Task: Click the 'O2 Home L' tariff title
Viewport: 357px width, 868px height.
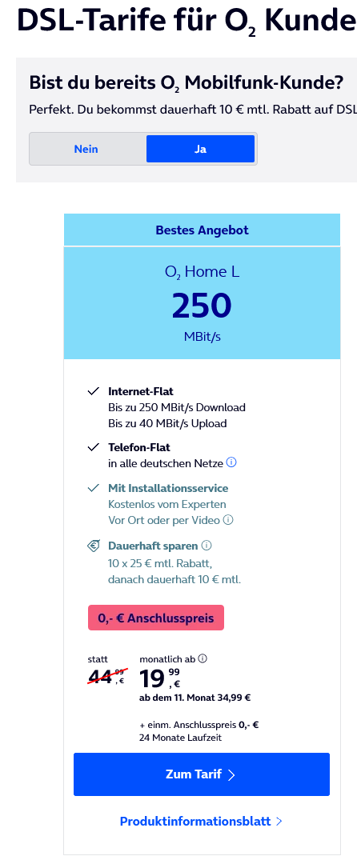Action: point(202,272)
